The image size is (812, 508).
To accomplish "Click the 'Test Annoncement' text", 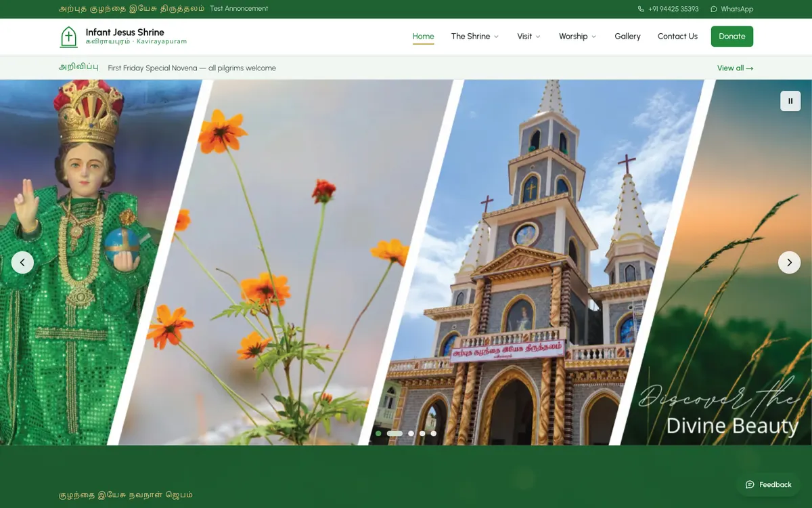I will pyautogui.click(x=239, y=9).
